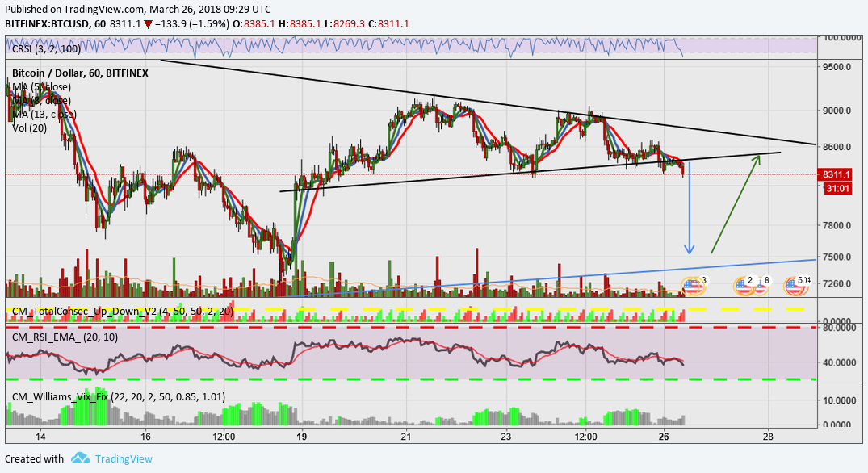Screen dimensions: 868x473
Task: Click date 26 on the time axis
Action: tap(665, 437)
